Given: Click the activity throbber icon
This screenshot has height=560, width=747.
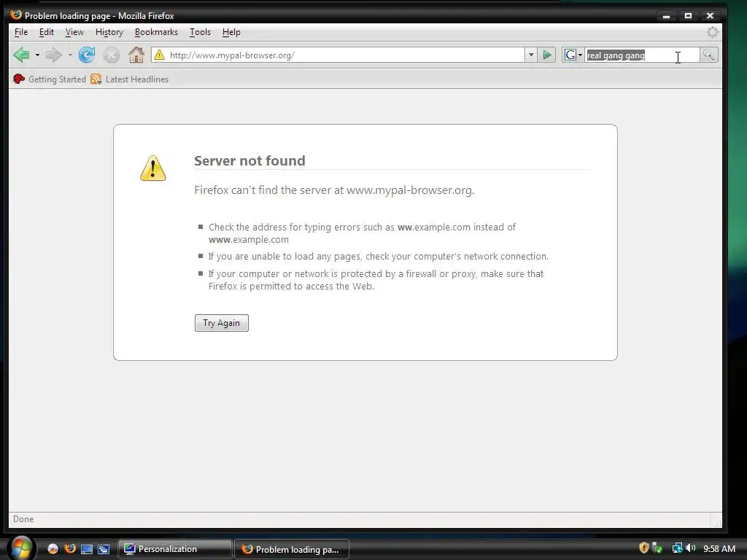Looking at the screenshot, I should [712, 32].
